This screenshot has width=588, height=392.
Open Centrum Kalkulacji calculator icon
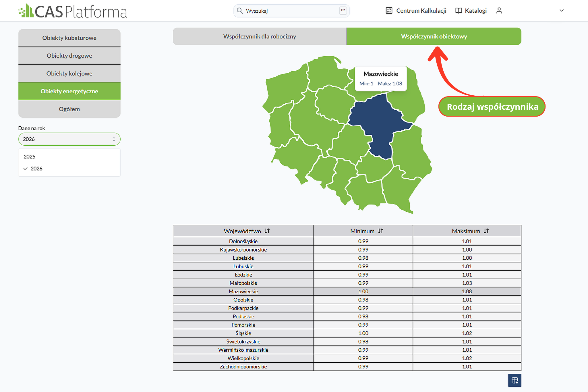click(389, 11)
